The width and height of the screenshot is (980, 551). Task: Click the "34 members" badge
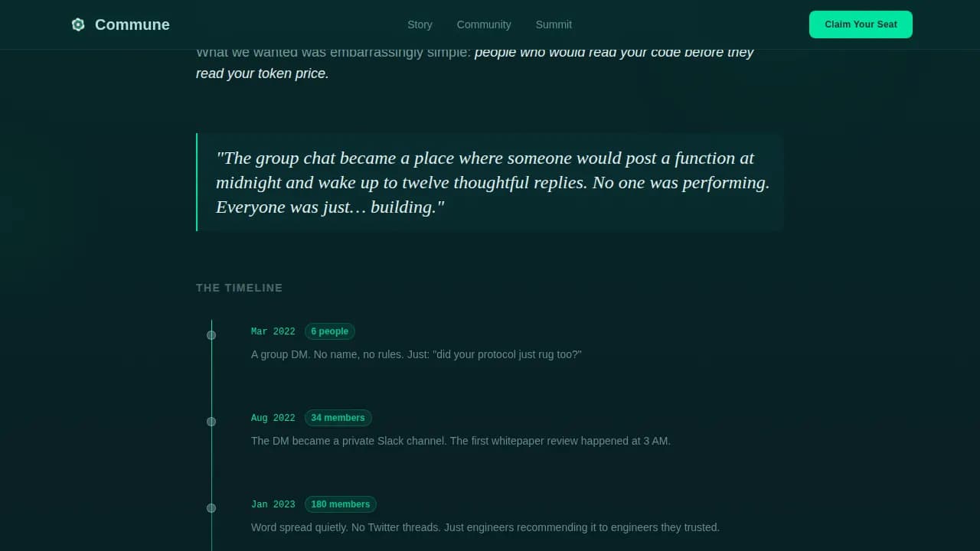338,418
